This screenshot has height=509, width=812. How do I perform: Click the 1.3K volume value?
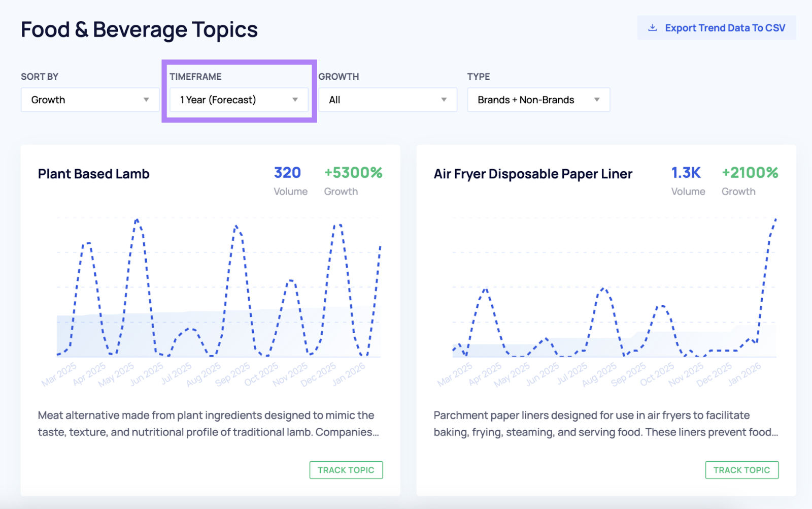686,173
